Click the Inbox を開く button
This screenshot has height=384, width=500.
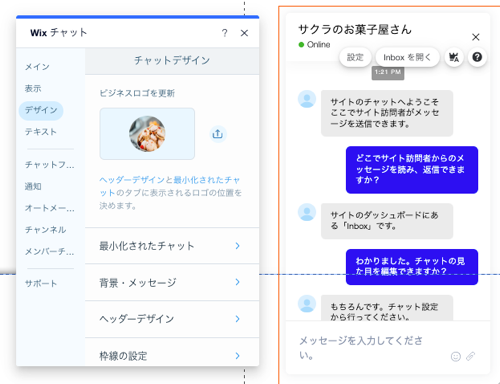(407, 57)
